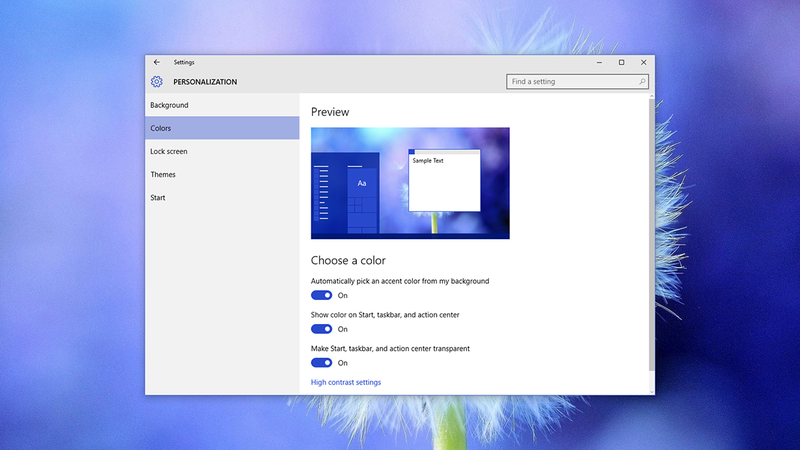Image resolution: width=800 pixels, height=450 pixels.
Task: Click the Preview heading
Action: (x=330, y=112)
